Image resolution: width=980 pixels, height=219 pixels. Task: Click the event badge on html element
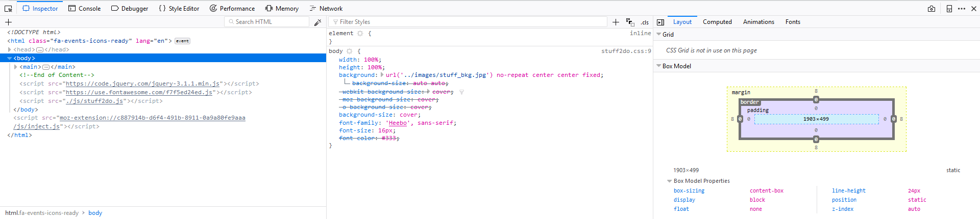(182, 41)
